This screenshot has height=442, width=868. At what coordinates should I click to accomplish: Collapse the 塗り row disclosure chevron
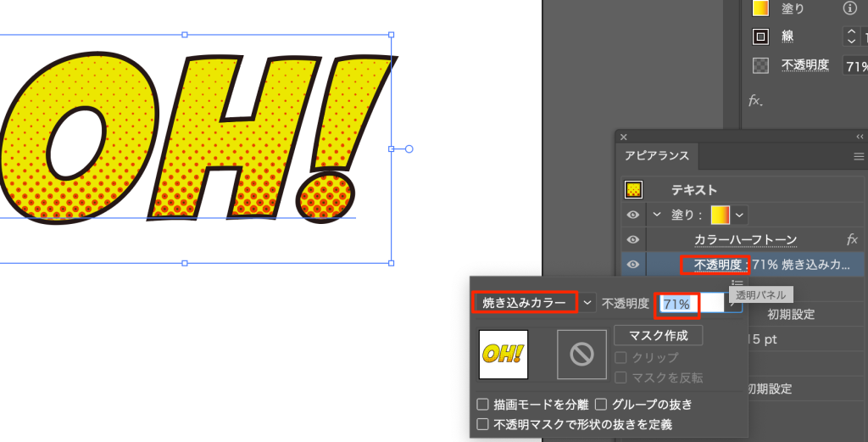coord(655,215)
